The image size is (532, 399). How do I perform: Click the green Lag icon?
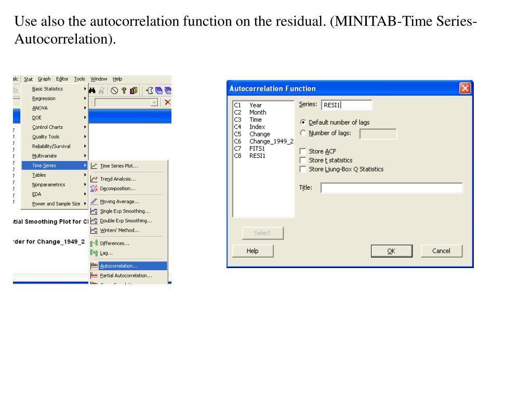tap(94, 253)
